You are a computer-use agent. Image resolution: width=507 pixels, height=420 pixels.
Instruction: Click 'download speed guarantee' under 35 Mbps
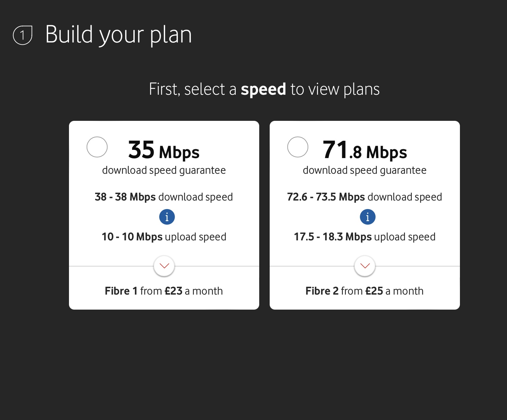click(x=164, y=170)
